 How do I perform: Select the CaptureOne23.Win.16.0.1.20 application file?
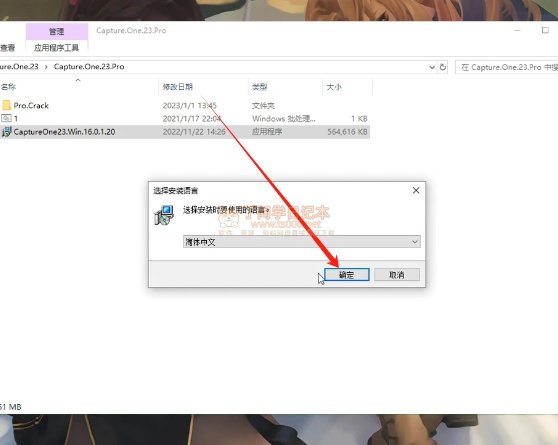[x=64, y=132]
